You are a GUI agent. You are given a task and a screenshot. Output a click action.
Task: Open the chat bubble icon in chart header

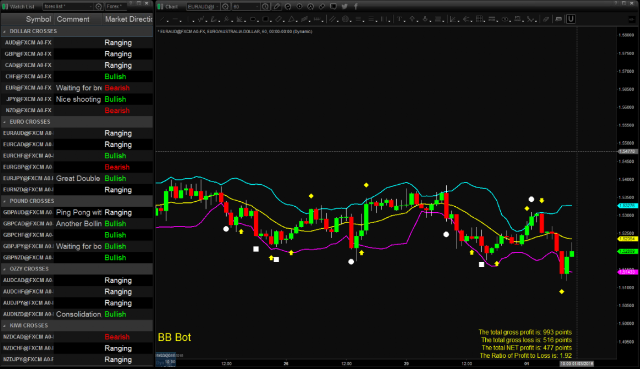click(x=333, y=7)
